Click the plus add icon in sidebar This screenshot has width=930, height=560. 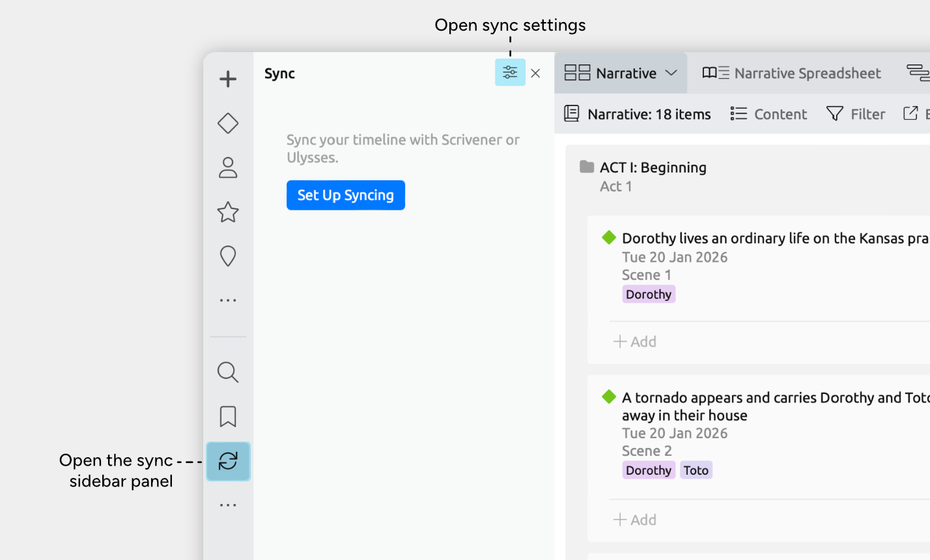pyautogui.click(x=228, y=79)
